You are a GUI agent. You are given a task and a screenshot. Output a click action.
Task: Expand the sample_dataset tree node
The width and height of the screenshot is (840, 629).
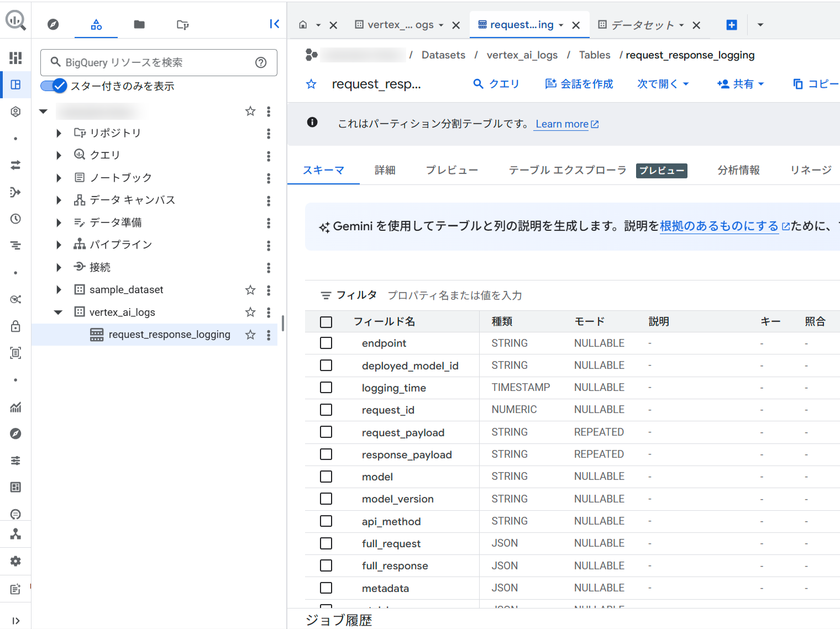coord(59,290)
